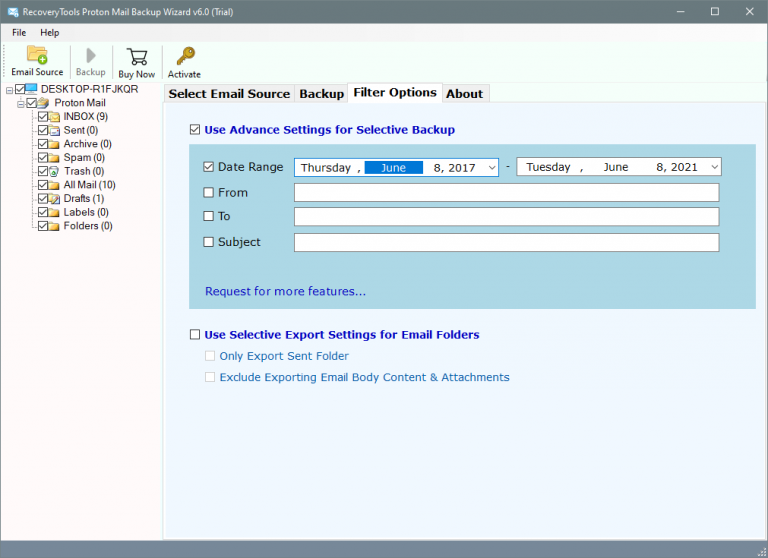Collapse the DESKTOP-R1FJKQR tree node
This screenshot has height=558, width=768.
pos(9,90)
